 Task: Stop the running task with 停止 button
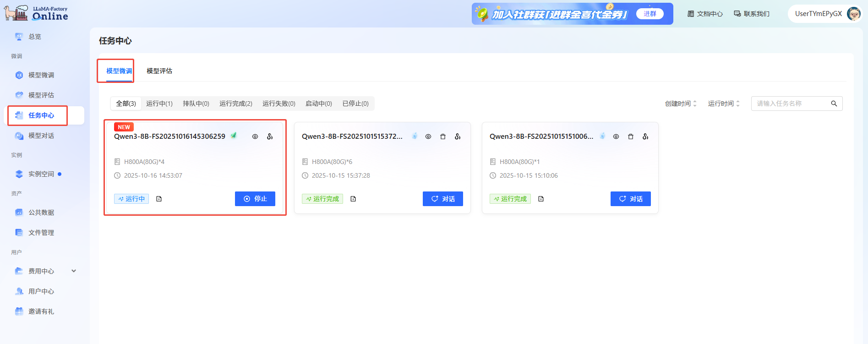pyautogui.click(x=255, y=199)
